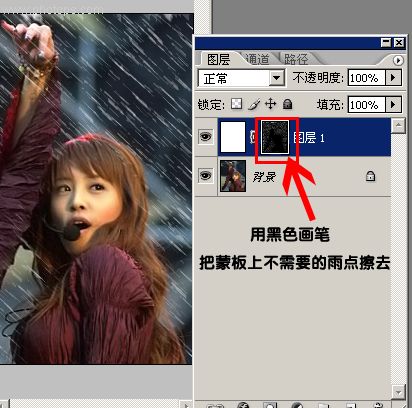The image size is (412, 408).
Task: Hide 图层 1 using its eye icon
Action: pyautogui.click(x=205, y=137)
